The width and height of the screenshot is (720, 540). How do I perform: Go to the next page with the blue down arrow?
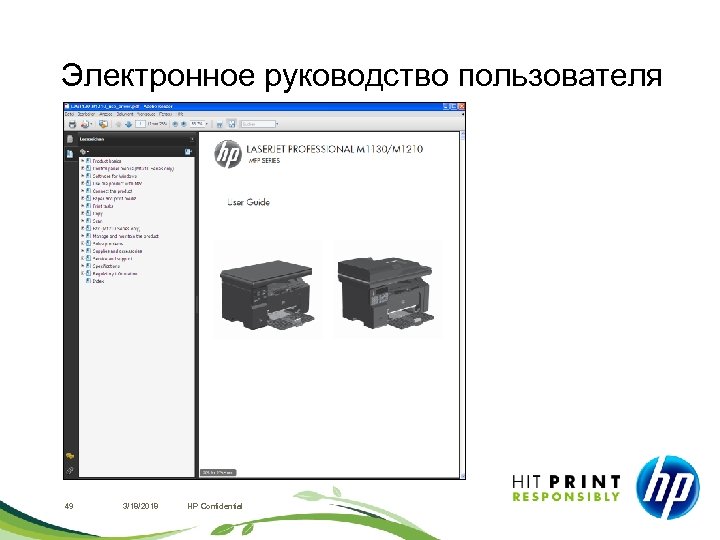click(129, 124)
